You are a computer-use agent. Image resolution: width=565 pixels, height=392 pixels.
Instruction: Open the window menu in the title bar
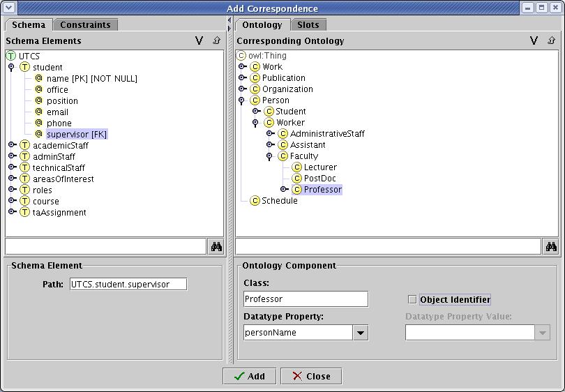tap(8, 7)
